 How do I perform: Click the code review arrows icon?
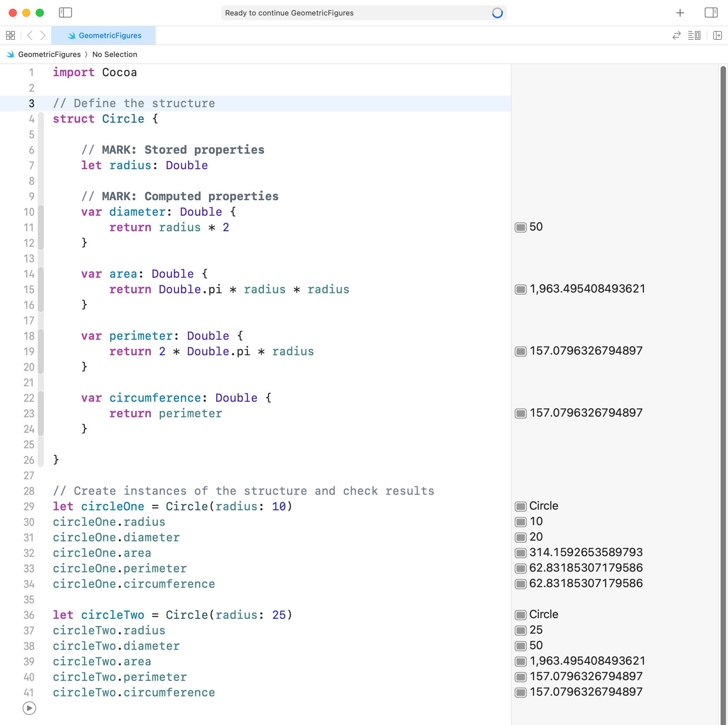tap(676, 35)
